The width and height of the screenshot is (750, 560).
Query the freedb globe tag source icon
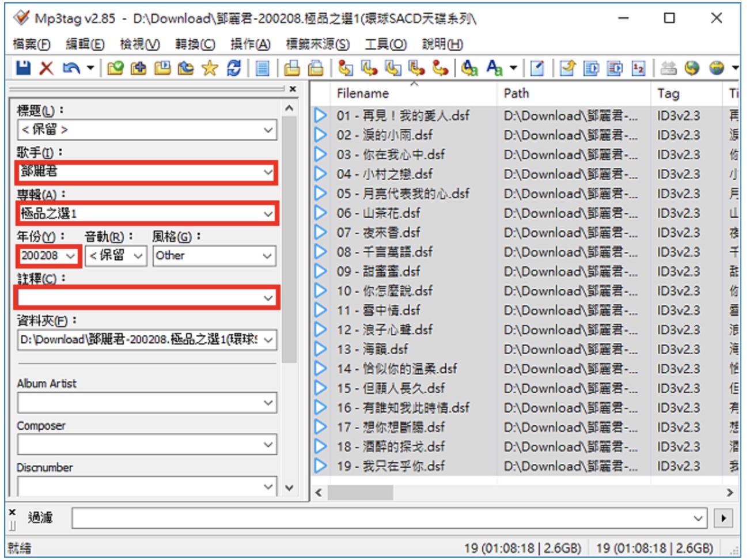692,68
